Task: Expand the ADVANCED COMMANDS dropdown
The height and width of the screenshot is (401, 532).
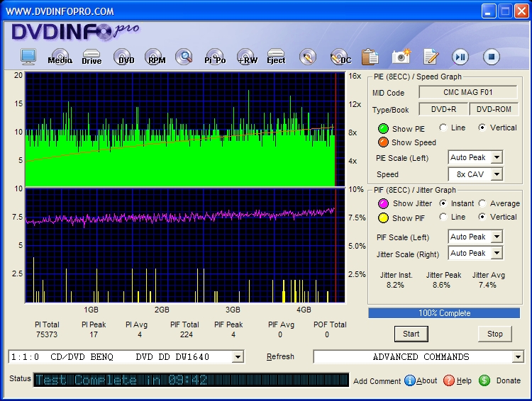Action: pyautogui.click(x=518, y=356)
